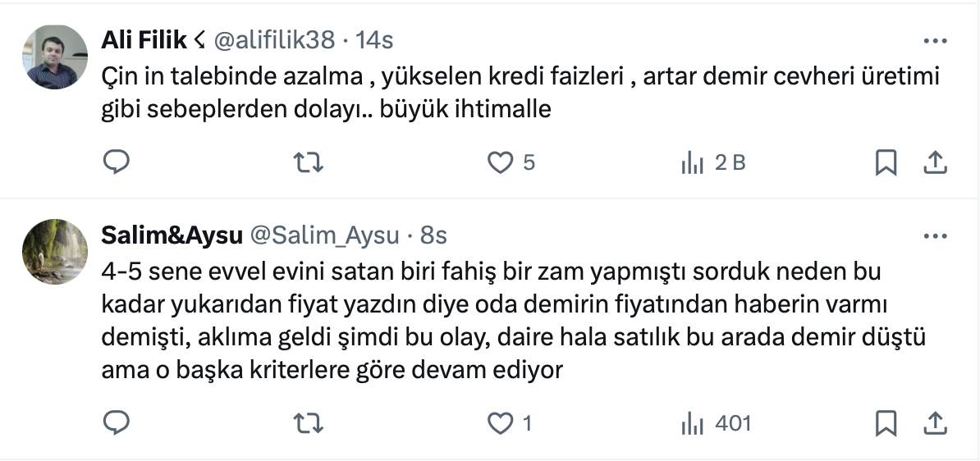Open more options for Ali Filik's tweet

935,41
